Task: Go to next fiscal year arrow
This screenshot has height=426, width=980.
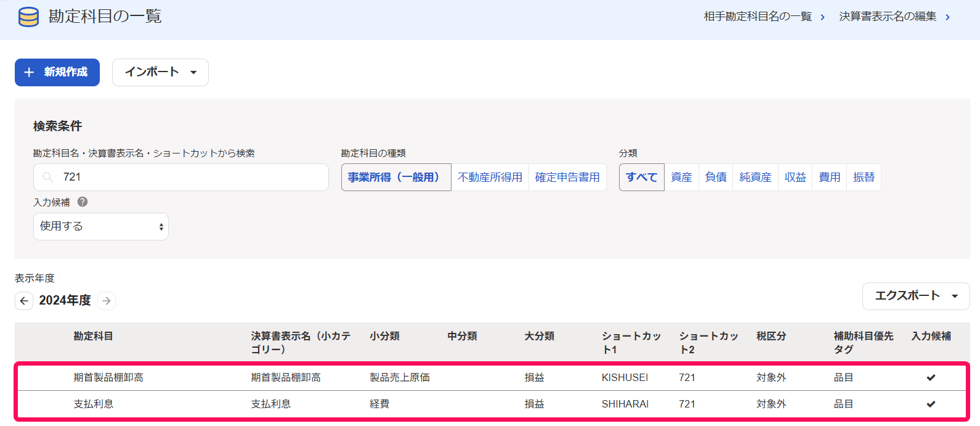Action: click(x=107, y=300)
